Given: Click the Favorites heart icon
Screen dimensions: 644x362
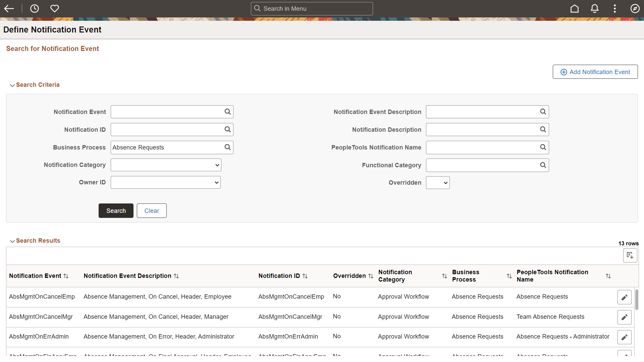Looking at the screenshot, I should coord(55,9).
